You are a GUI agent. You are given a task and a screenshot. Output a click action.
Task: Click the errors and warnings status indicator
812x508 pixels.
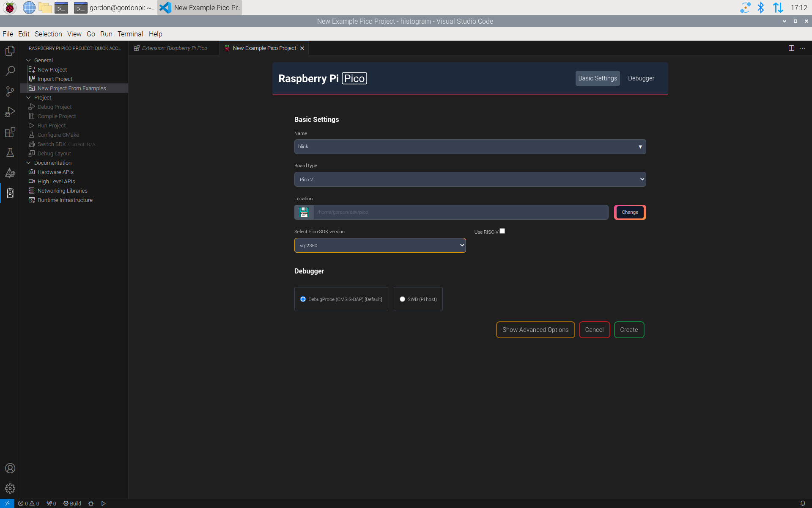coord(29,503)
